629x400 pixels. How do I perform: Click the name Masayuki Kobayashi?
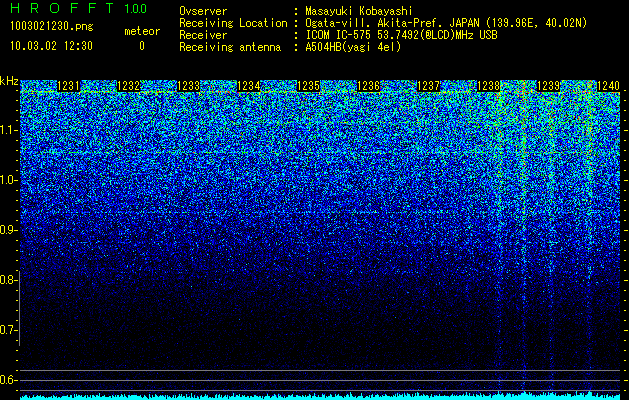[359, 11]
